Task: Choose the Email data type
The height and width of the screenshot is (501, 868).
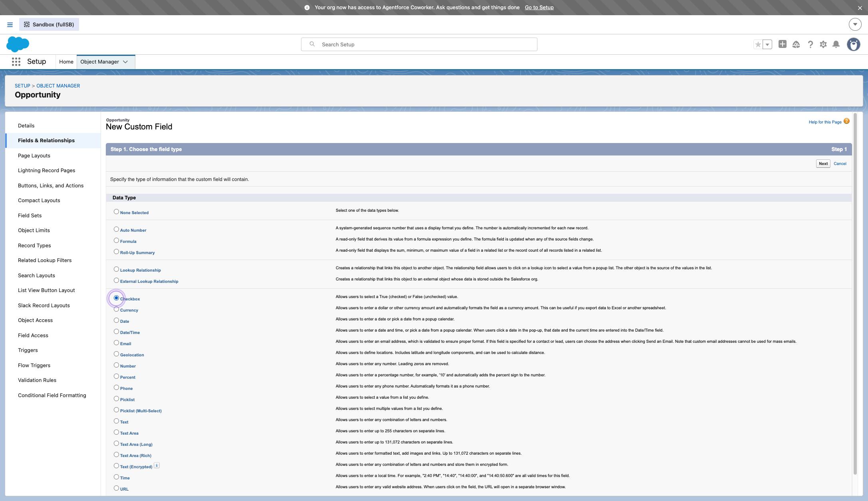Action: [x=116, y=343]
